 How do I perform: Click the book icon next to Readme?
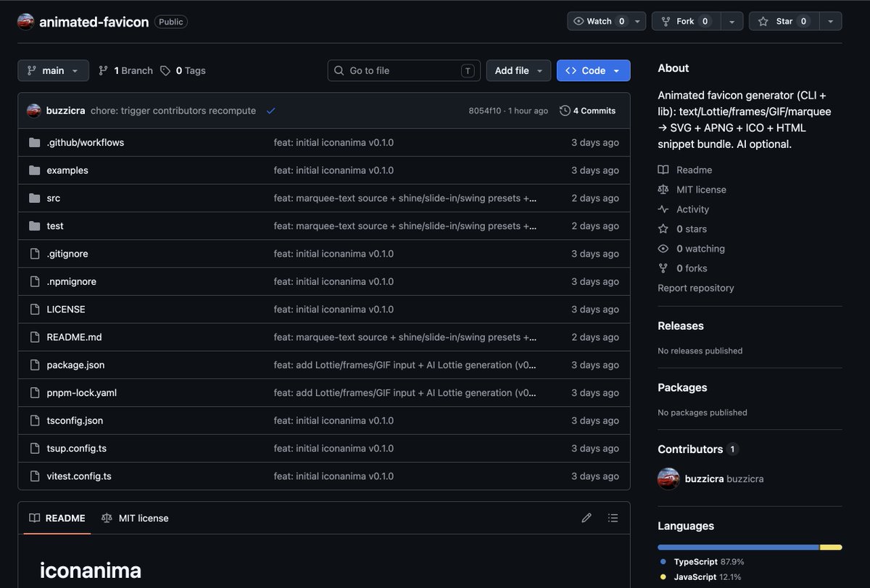coord(663,170)
